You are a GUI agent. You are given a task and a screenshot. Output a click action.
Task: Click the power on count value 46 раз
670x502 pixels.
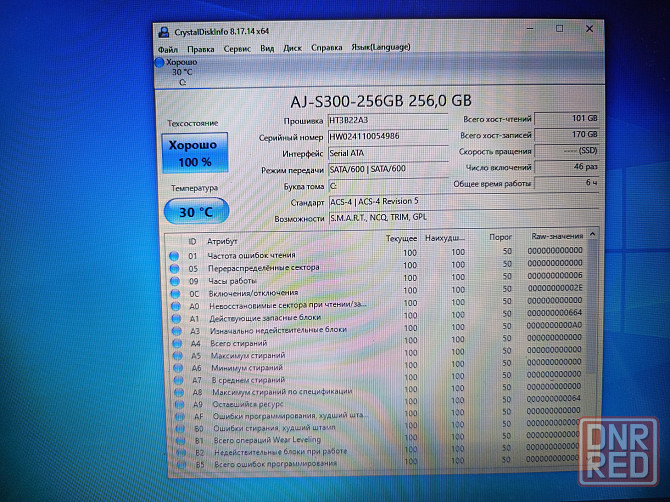tap(567, 167)
